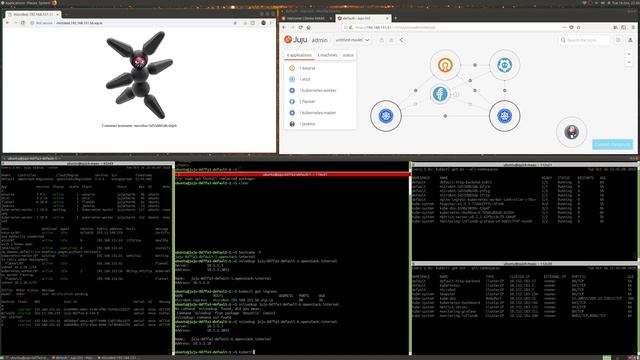Image resolution: width=640 pixels, height=360 pixels.
Task: Switch to the status tab in Juju
Action: [348, 55]
